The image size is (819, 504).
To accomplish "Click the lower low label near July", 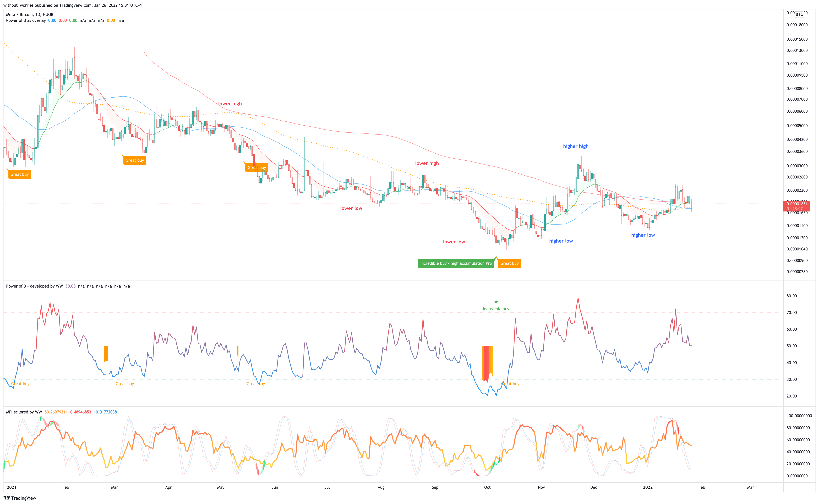I will [x=351, y=208].
